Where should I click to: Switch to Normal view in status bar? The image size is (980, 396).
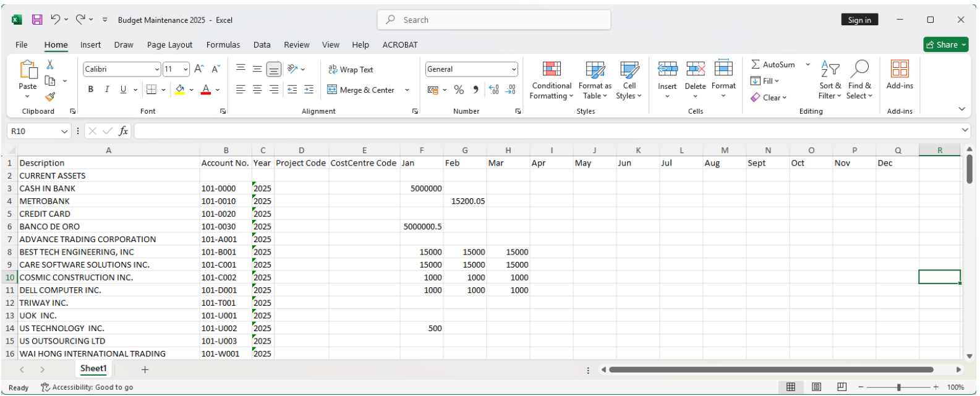click(791, 387)
